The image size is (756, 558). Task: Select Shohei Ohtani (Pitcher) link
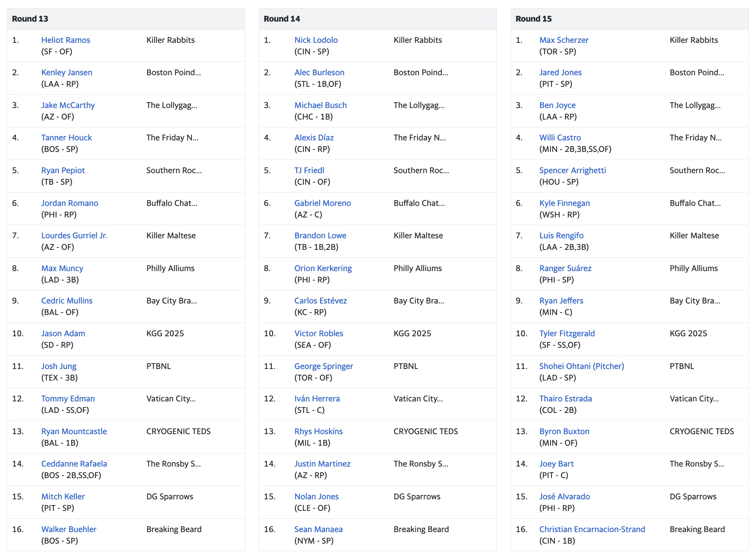[581, 366]
